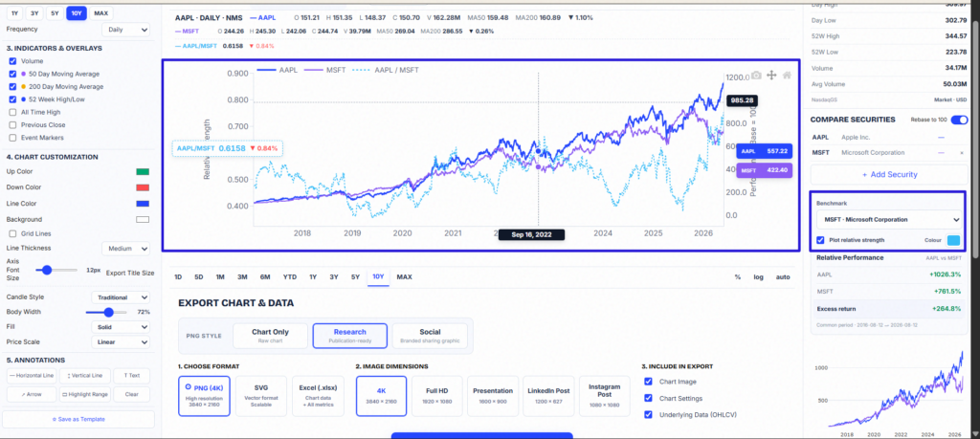Remove MSFT from compare securities list
The width and height of the screenshot is (980, 439).
[x=961, y=153]
